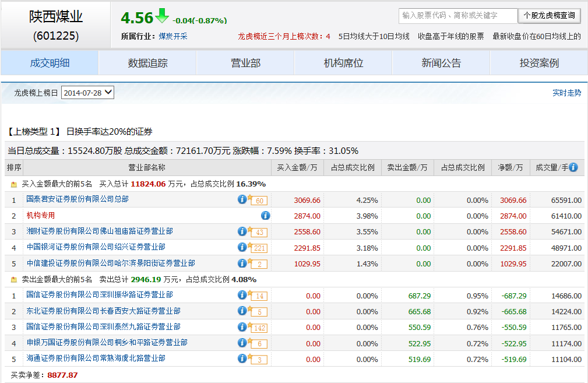
Task: Go to 新闻公告 tab
Action: point(441,63)
